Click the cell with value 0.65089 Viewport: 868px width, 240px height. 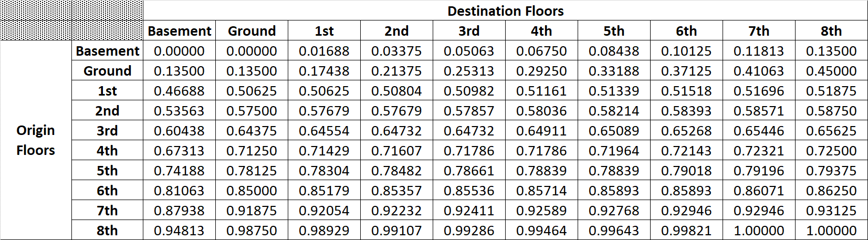[613, 131]
